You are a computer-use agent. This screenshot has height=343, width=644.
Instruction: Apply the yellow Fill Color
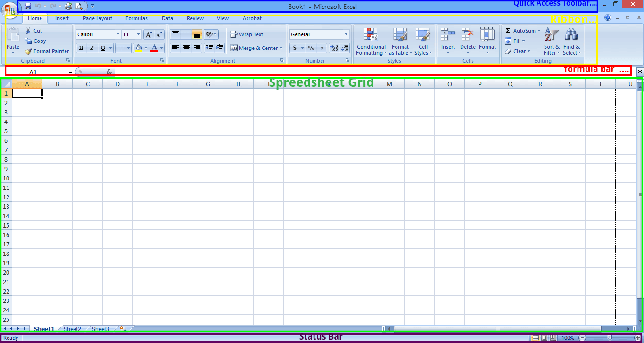(x=139, y=48)
